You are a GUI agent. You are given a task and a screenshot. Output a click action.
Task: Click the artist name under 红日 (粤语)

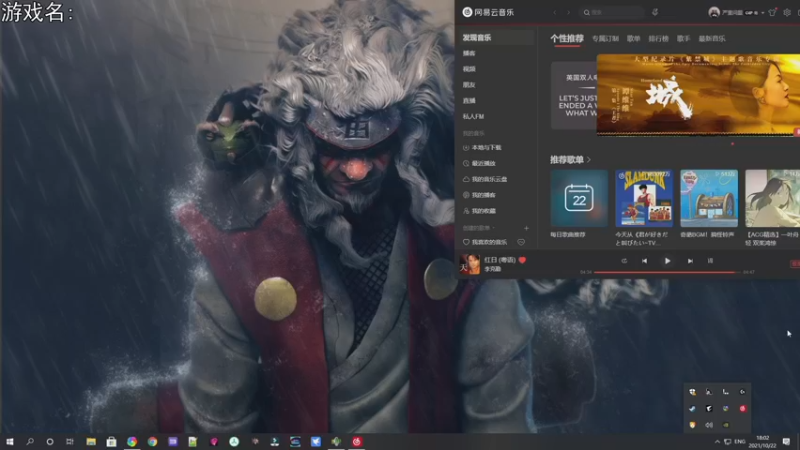point(492,269)
